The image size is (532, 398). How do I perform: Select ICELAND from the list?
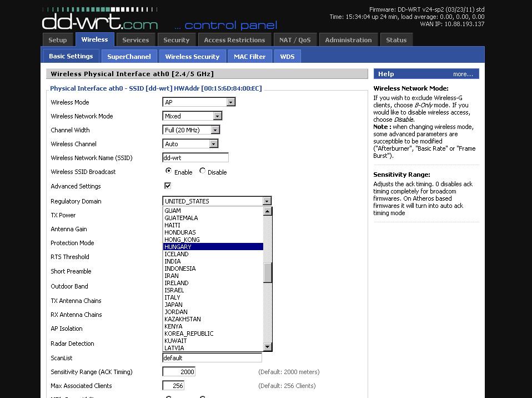tap(213, 254)
